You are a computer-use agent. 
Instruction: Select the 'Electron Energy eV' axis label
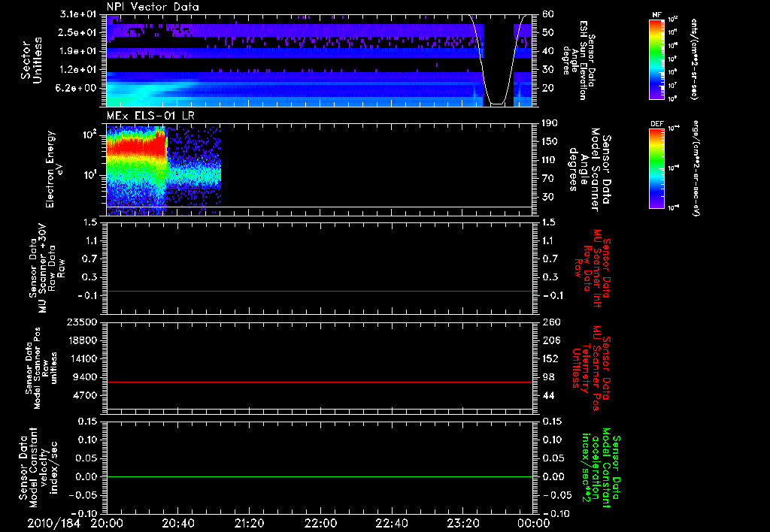(x=54, y=169)
